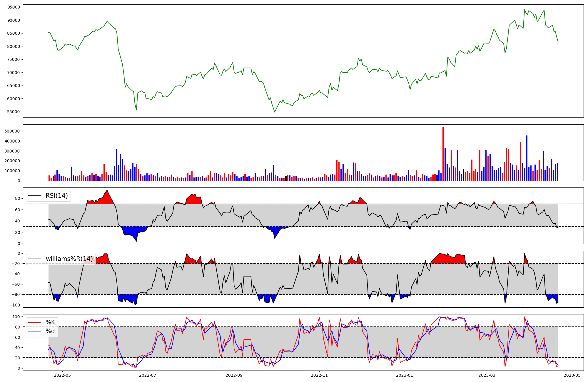This screenshot has height=382, width=588.
Task: Click the %d legend entry
Action: point(50,331)
